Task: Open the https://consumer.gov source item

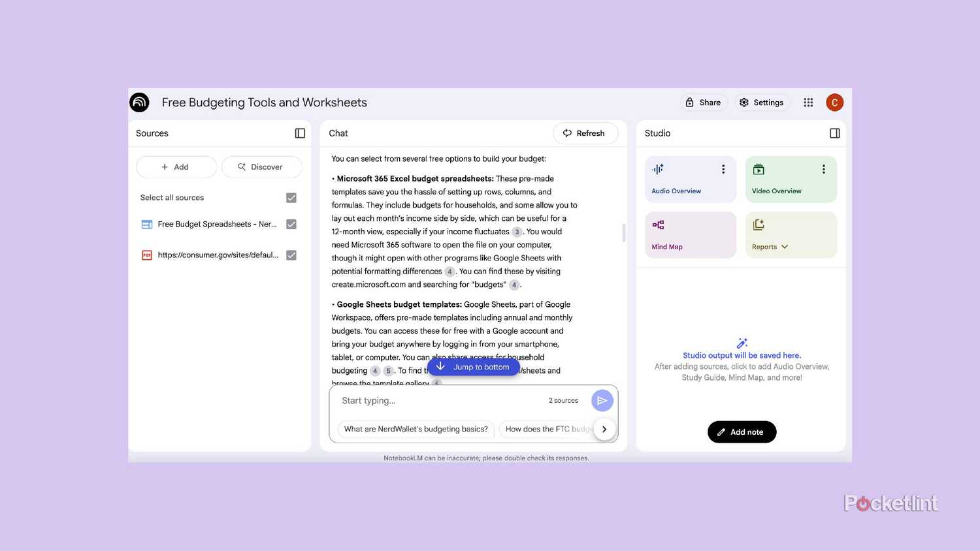Action: 219,255
